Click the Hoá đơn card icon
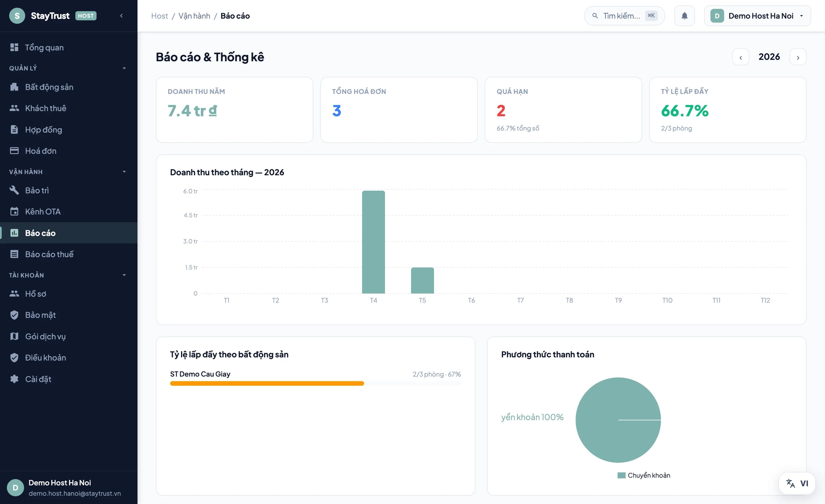The width and height of the screenshot is (825, 504). click(14, 151)
